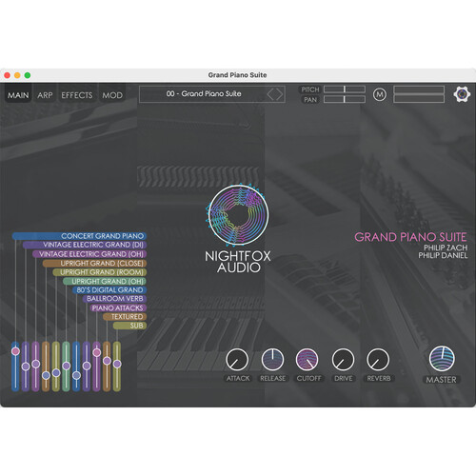Image resolution: width=476 pixels, height=476 pixels.
Task: Open the ARP tab
Action: [45, 95]
